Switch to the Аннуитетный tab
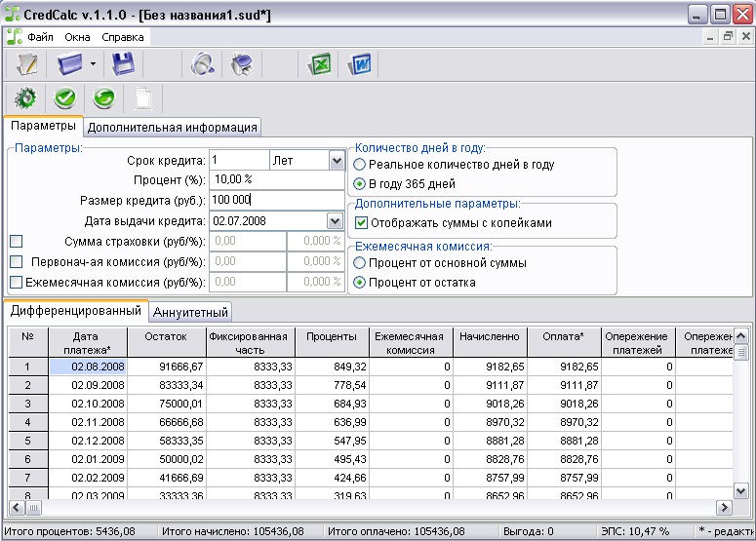The height and width of the screenshot is (541, 756). pos(191,312)
